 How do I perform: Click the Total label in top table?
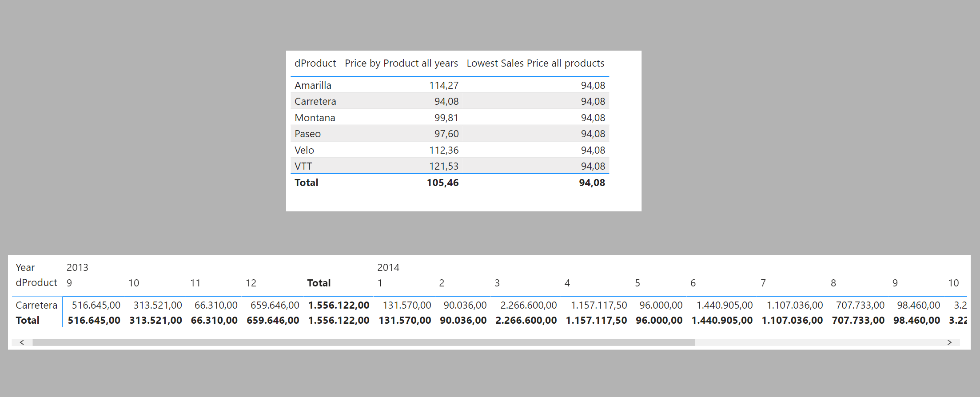coord(306,183)
